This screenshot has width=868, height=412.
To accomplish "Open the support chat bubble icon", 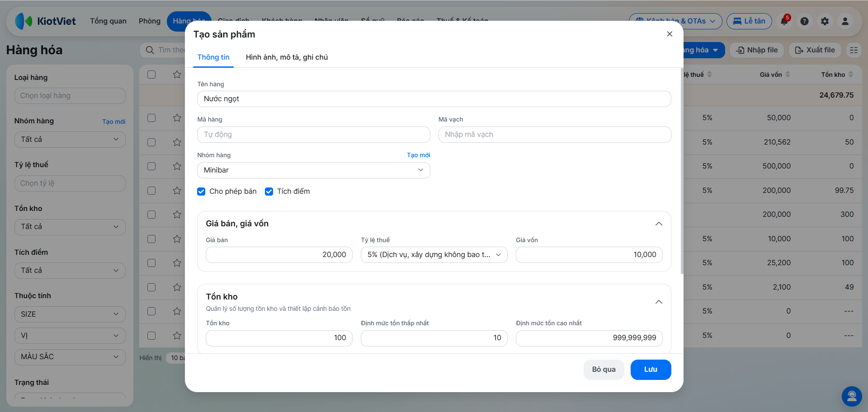I will [x=852, y=396].
